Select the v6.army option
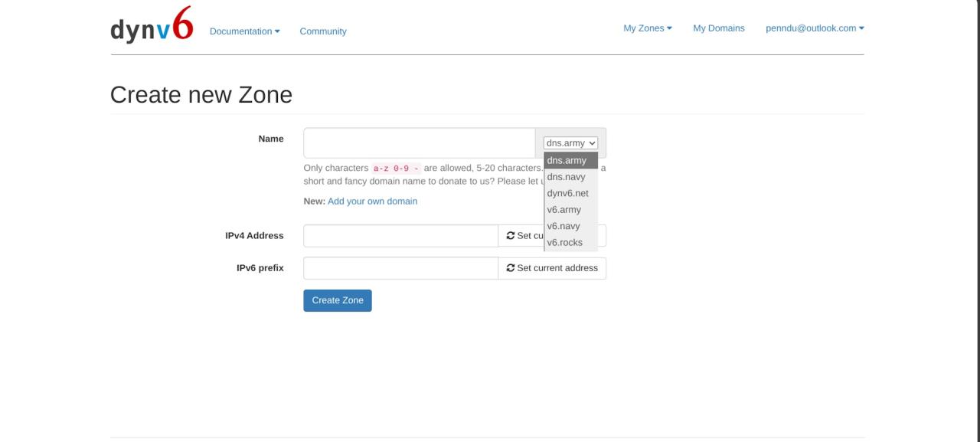Screen dimensions: 980x442 570,210
